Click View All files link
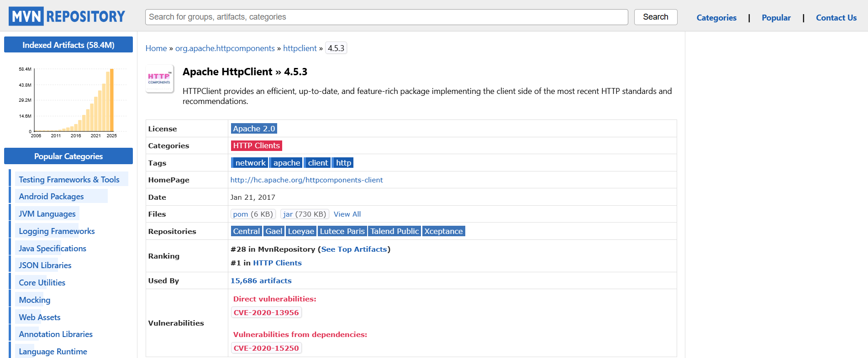The width and height of the screenshot is (868, 358). coord(347,214)
